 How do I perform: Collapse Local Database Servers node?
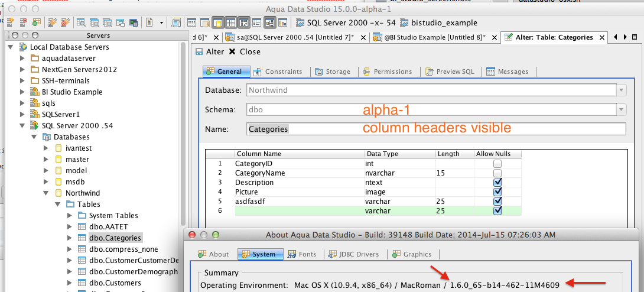pos(10,47)
